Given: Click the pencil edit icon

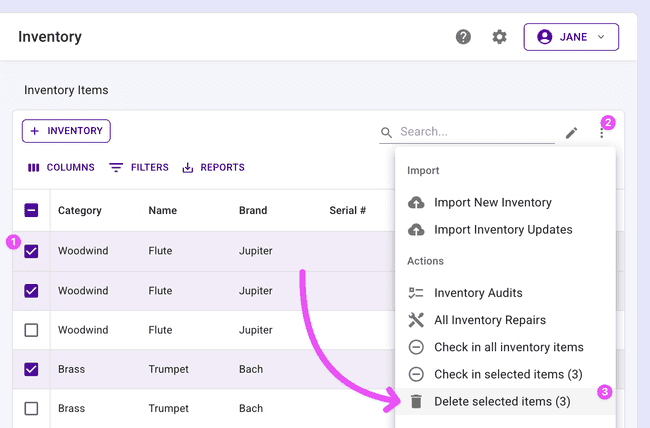Looking at the screenshot, I should [x=572, y=133].
